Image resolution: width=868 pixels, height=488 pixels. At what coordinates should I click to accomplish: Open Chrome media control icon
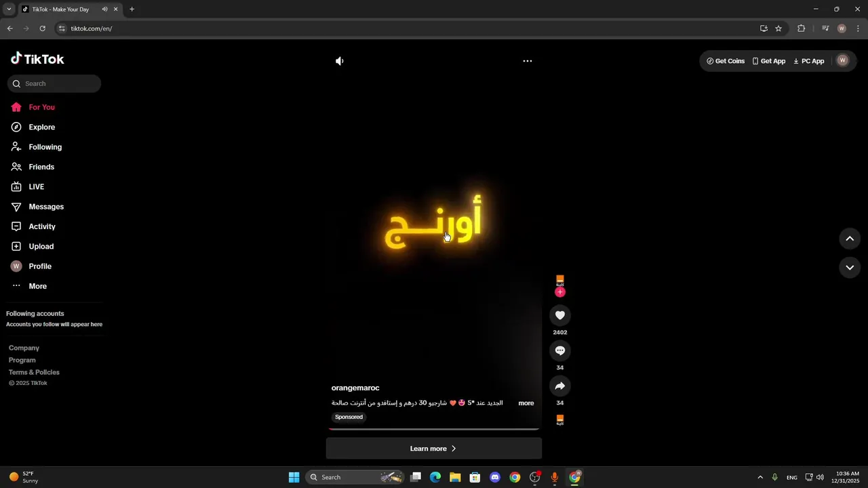825,28
